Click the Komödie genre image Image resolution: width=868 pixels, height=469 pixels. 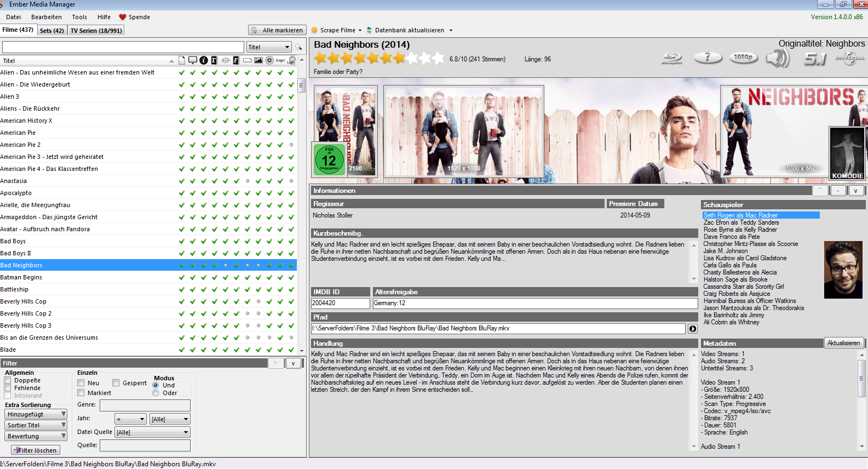pyautogui.click(x=847, y=153)
